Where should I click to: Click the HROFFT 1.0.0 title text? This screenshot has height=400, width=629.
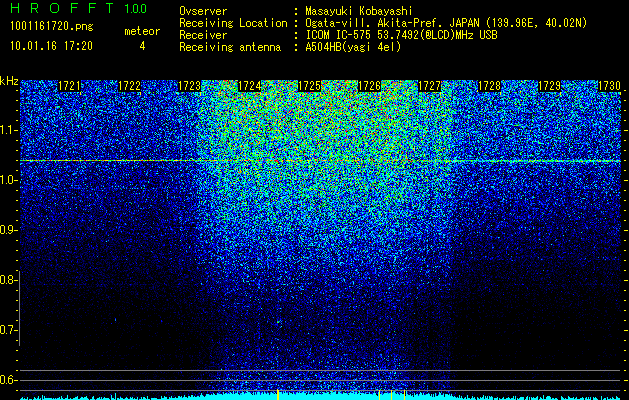pos(79,8)
